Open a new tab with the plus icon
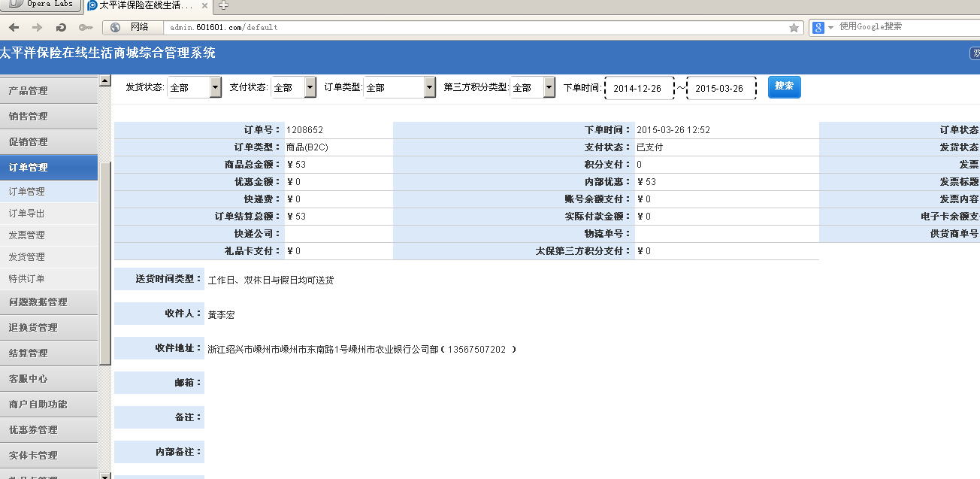980x479 pixels. tap(223, 5)
